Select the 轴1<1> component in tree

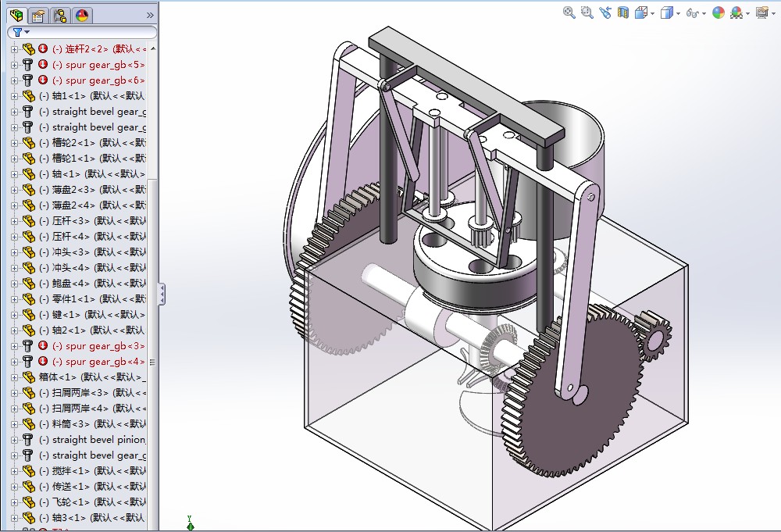click(x=91, y=95)
